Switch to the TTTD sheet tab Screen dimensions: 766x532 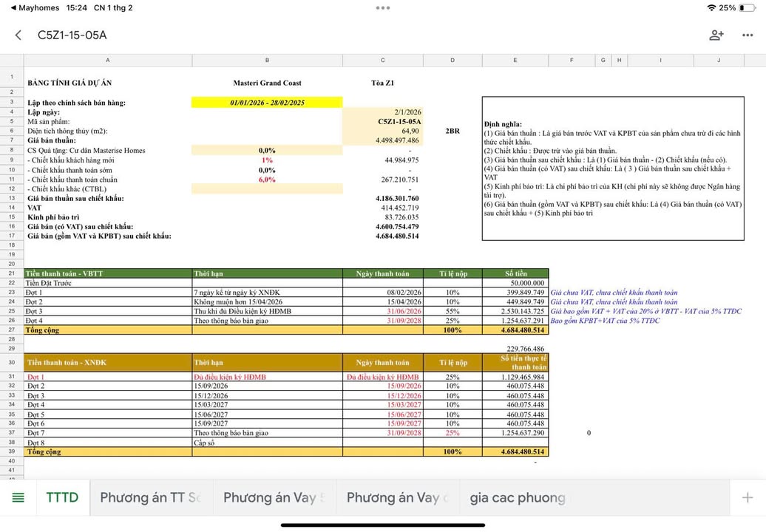[x=62, y=497]
